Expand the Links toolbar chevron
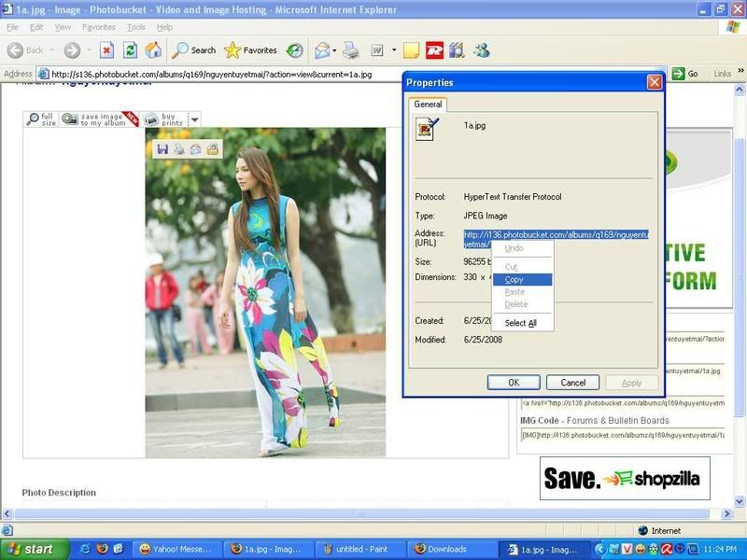The image size is (747, 560). (740, 71)
